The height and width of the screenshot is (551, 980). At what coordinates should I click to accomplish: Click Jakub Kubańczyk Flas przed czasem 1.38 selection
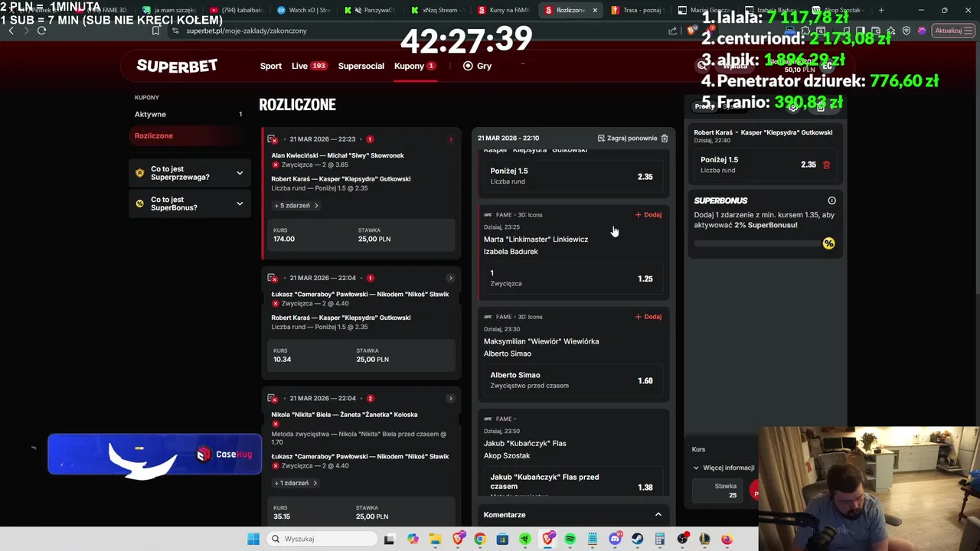572,482
